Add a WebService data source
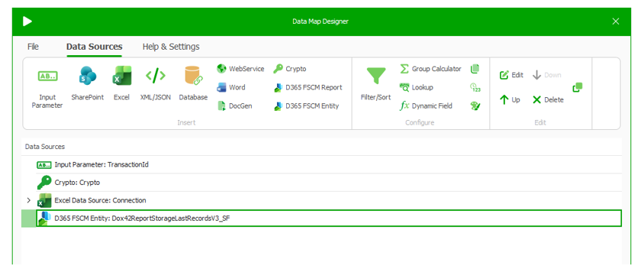 [240, 69]
